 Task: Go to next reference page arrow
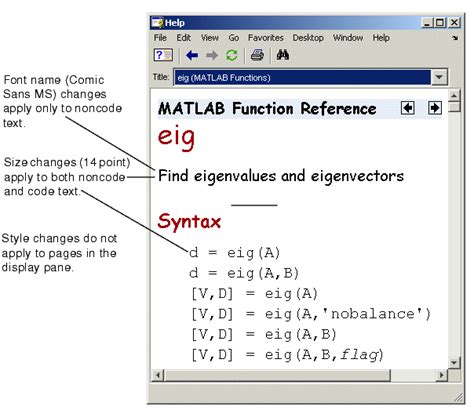pyautogui.click(x=435, y=108)
